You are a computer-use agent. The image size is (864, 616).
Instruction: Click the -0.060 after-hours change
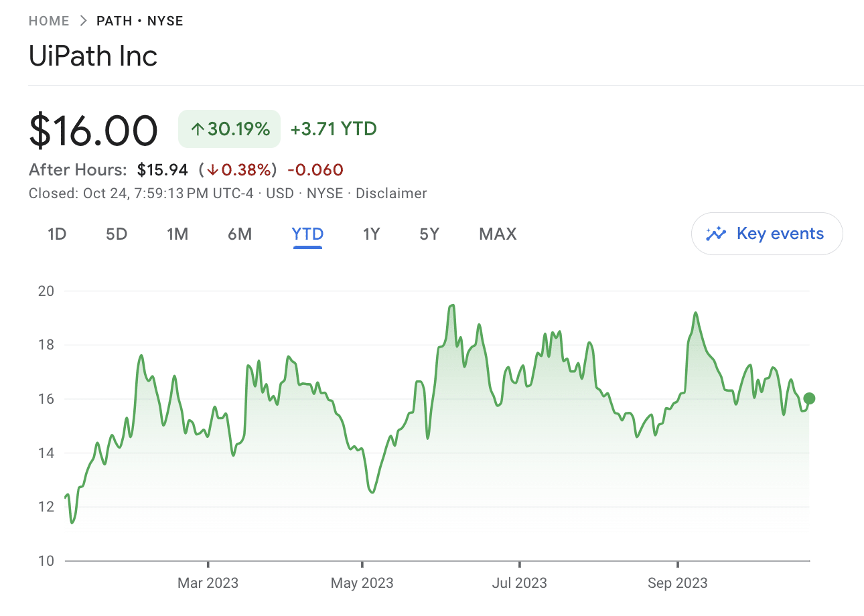pyautogui.click(x=315, y=170)
